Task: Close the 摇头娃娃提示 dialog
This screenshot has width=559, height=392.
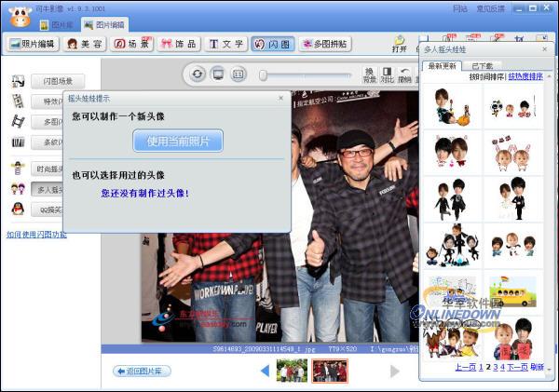Action: click(x=280, y=98)
